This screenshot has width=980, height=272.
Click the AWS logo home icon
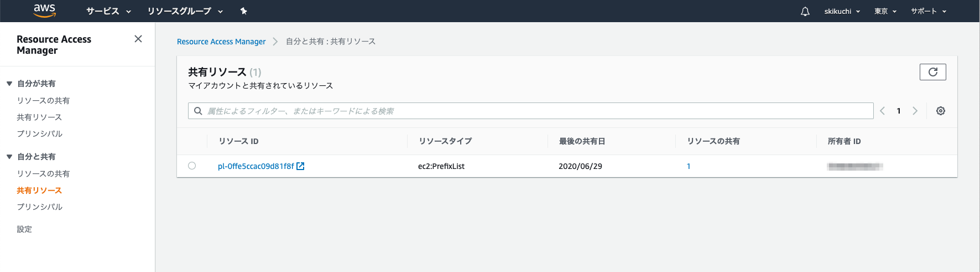pos(44,11)
